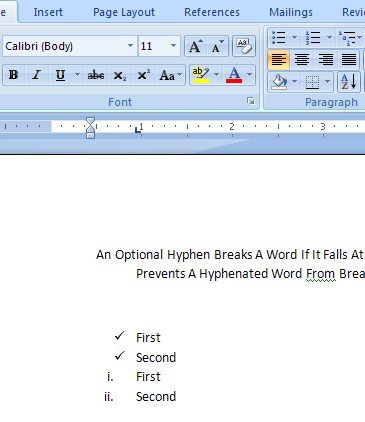365x422 pixels.
Task: Open the Font dialog launcher
Action: [x=251, y=101]
